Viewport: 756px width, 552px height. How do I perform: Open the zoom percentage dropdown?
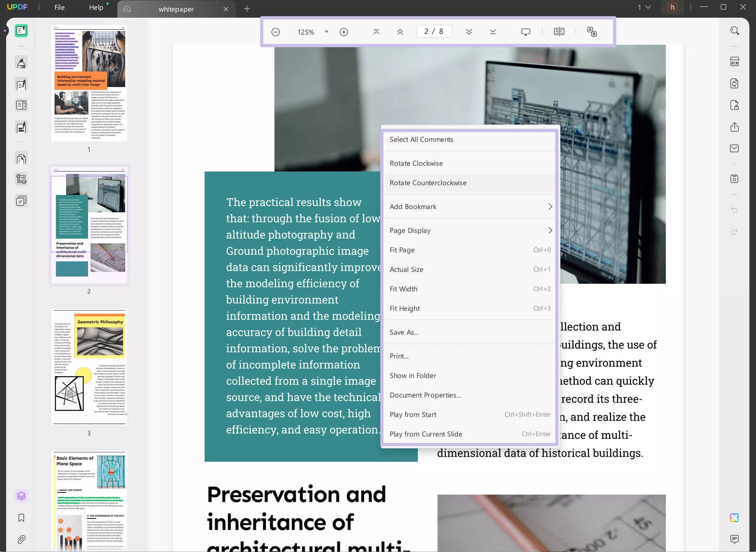point(327,32)
